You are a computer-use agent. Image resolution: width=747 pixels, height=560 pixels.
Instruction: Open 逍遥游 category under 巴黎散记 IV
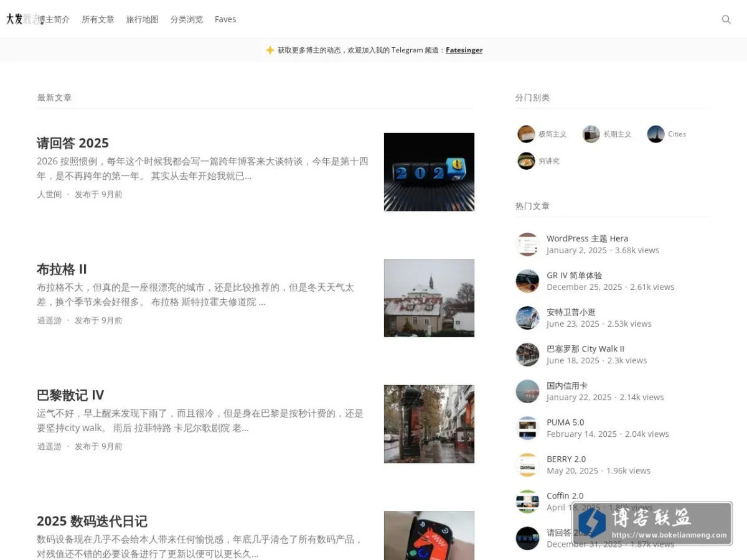click(x=49, y=446)
